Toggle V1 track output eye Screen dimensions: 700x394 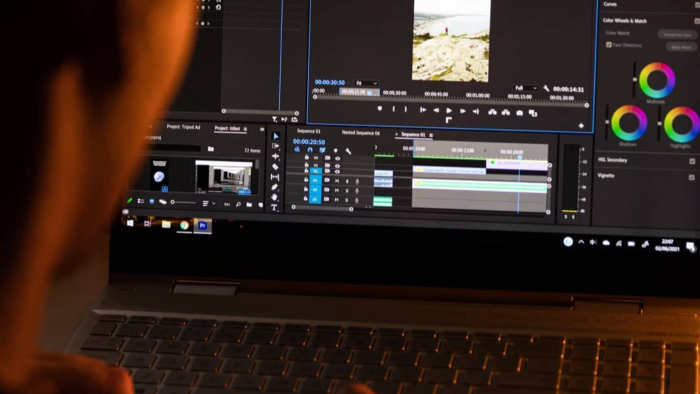pyautogui.click(x=337, y=171)
